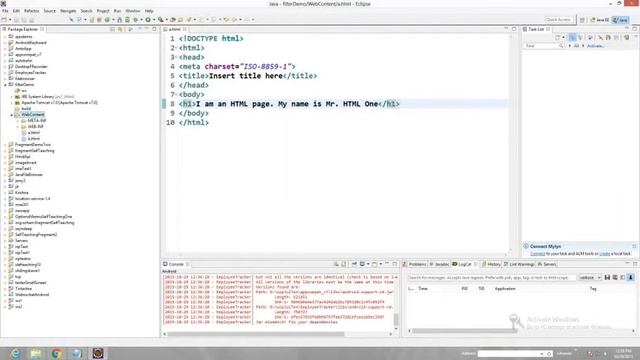Select the WebsocketAndroid project

[x=32, y=295]
